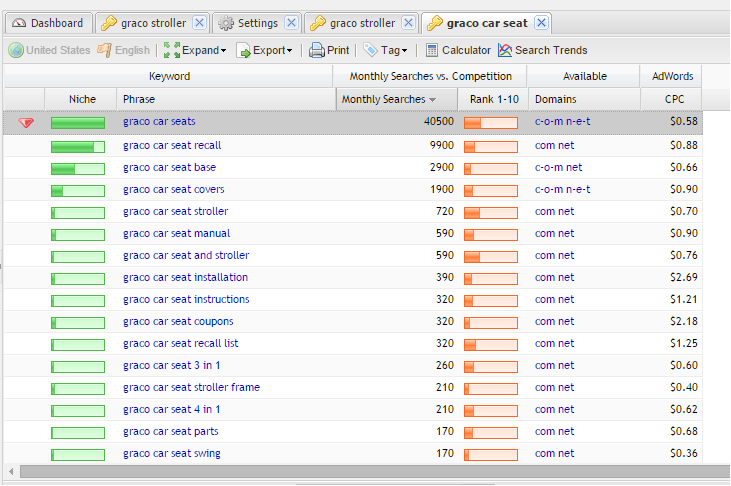Open the Expand dropdown menu
The height and width of the screenshot is (486, 731).
pos(195,50)
